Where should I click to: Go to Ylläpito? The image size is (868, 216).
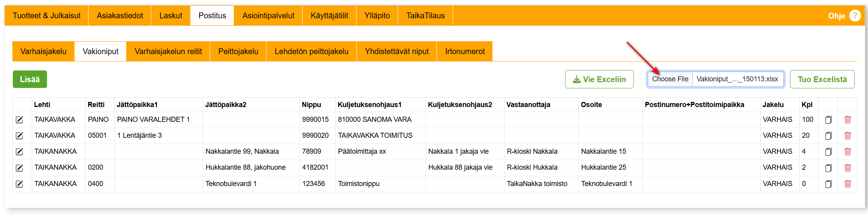coord(377,16)
